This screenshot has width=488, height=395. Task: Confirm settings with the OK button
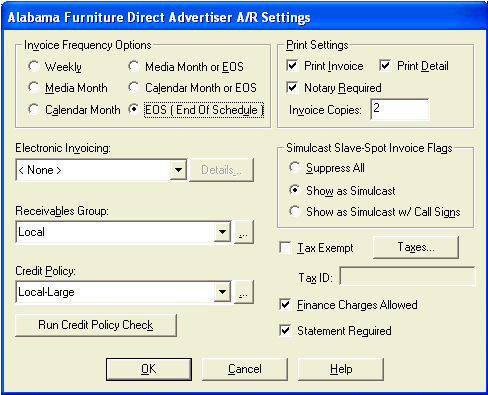[x=149, y=369]
